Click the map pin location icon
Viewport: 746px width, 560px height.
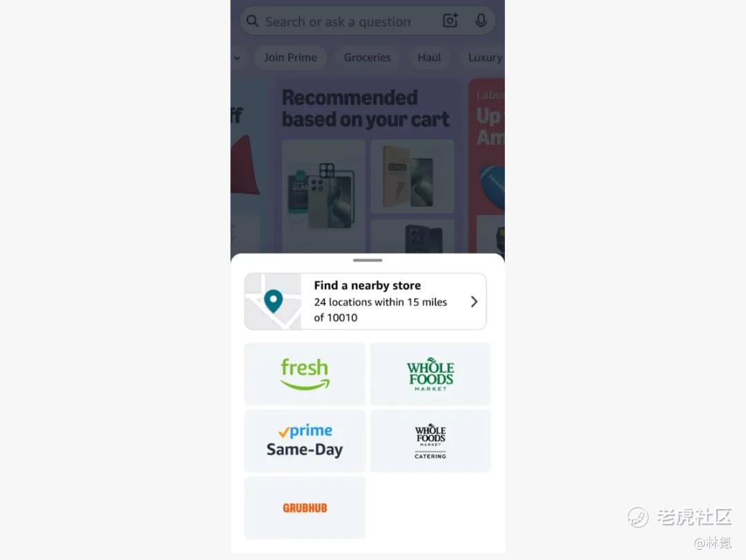(274, 301)
